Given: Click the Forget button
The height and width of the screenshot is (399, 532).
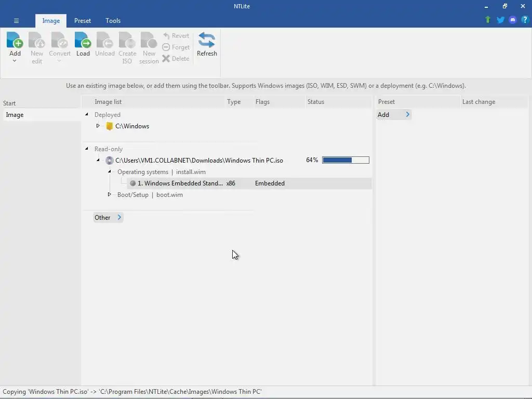Looking at the screenshot, I should (176, 47).
